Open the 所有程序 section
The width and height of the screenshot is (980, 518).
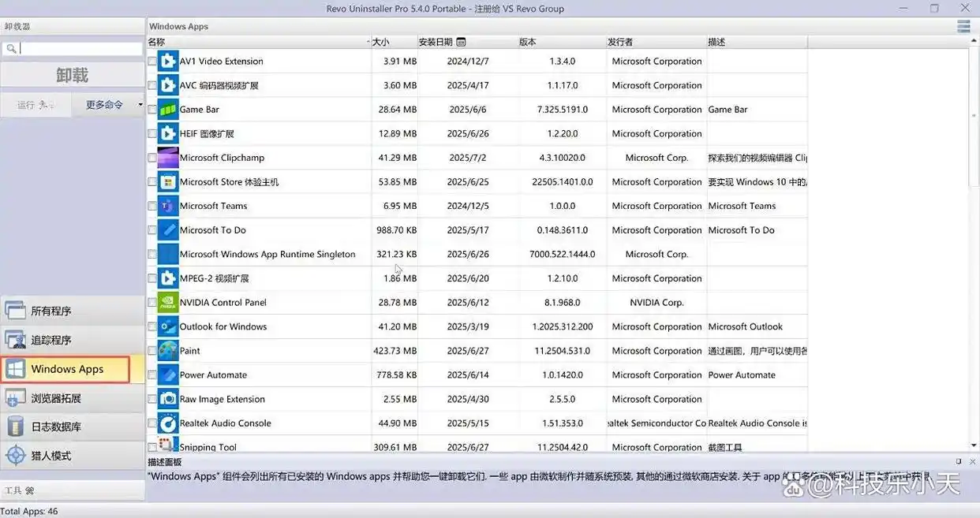point(73,311)
